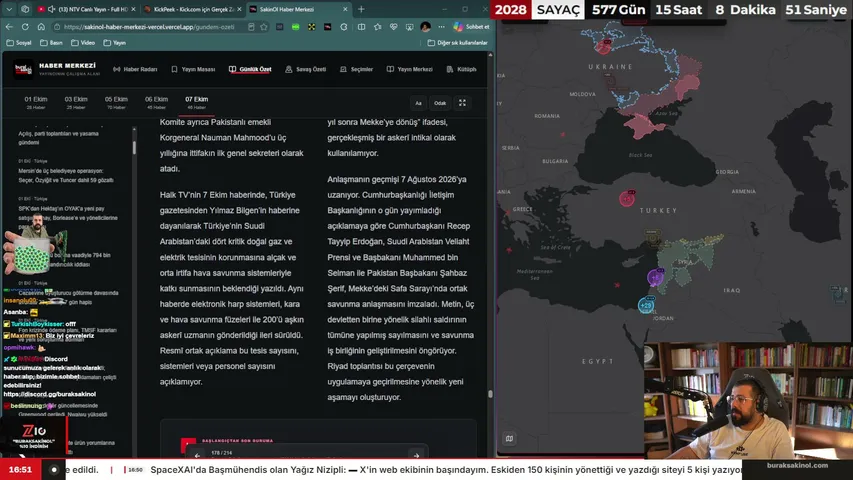The image size is (853, 480).
Task: Switch to the KickPeek browser tab
Action: click(192, 9)
